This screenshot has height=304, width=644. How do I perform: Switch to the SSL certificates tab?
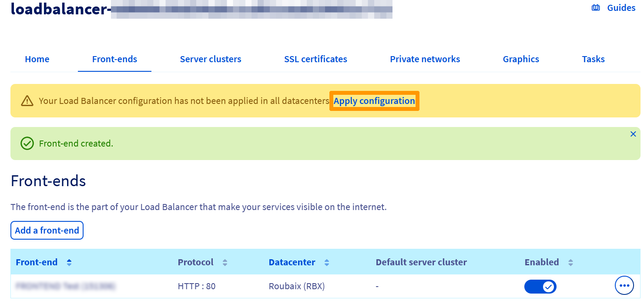point(315,59)
